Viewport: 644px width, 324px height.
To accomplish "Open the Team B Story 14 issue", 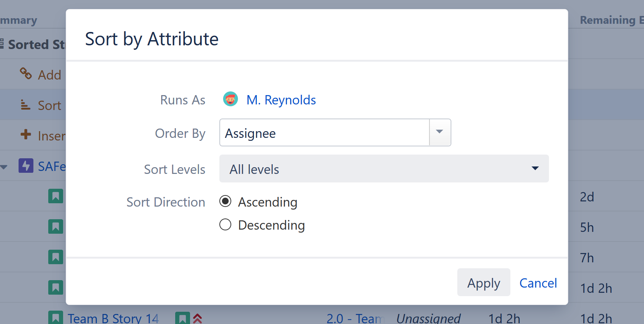I will click(113, 318).
